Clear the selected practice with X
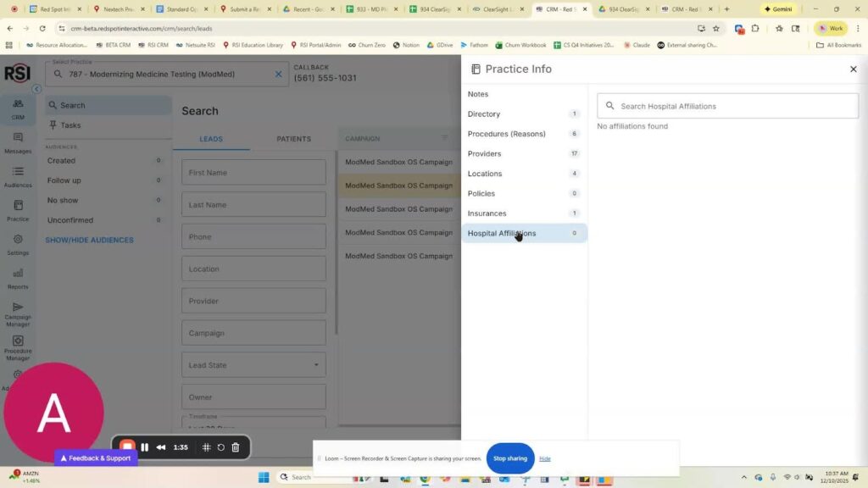This screenshot has width=868, height=488. [278, 75]
